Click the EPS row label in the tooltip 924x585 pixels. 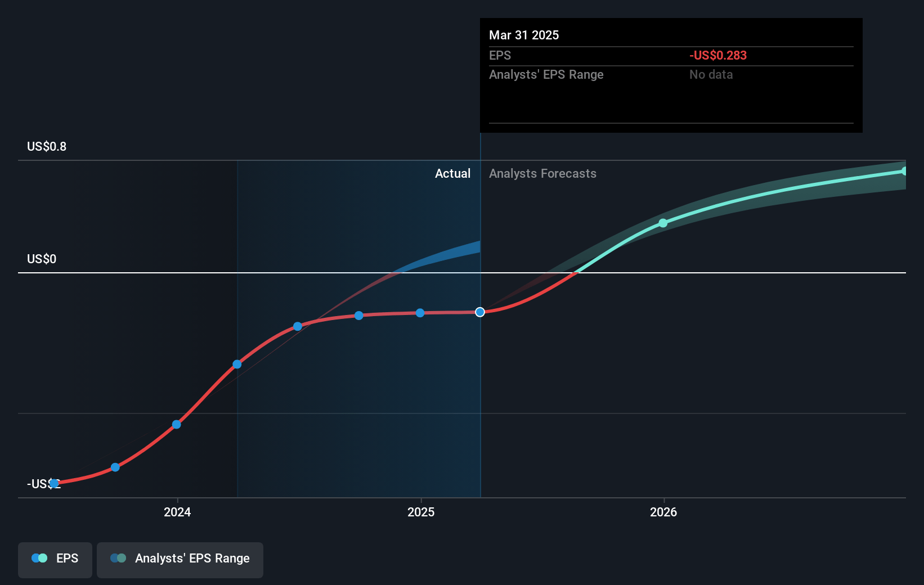click(x=500, y=56)
